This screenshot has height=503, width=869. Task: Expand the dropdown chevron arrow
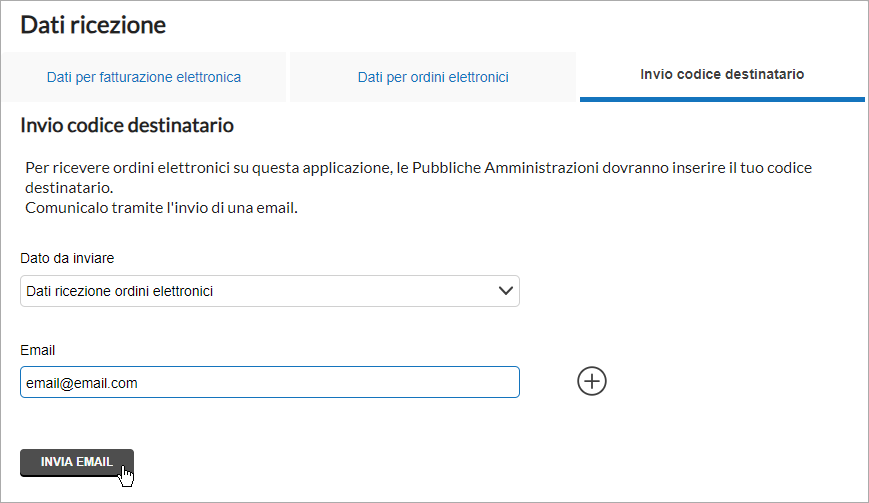pos(505,291)
